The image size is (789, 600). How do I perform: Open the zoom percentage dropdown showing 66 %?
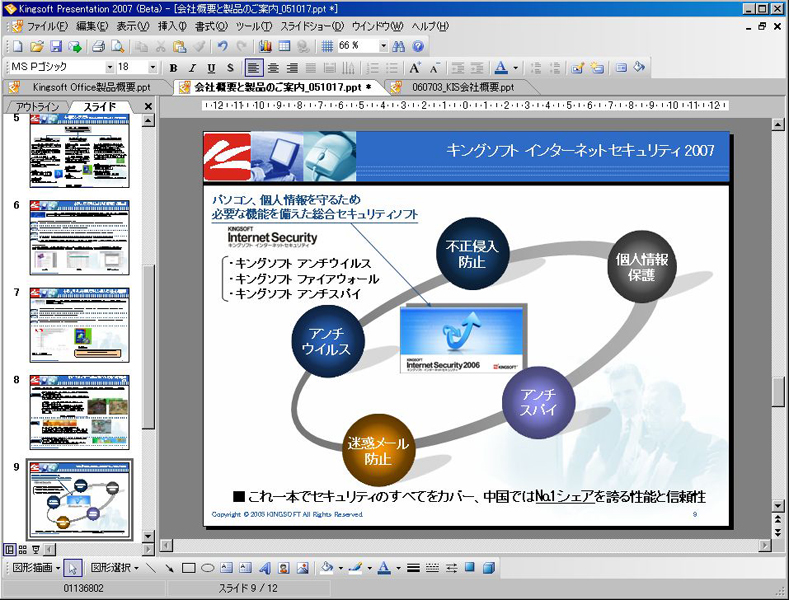[383, 46]
